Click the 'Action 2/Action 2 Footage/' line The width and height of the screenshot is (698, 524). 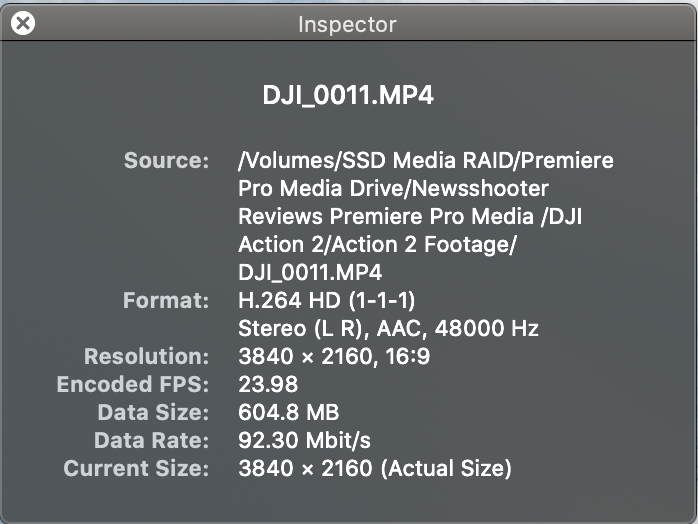(376, 245)
